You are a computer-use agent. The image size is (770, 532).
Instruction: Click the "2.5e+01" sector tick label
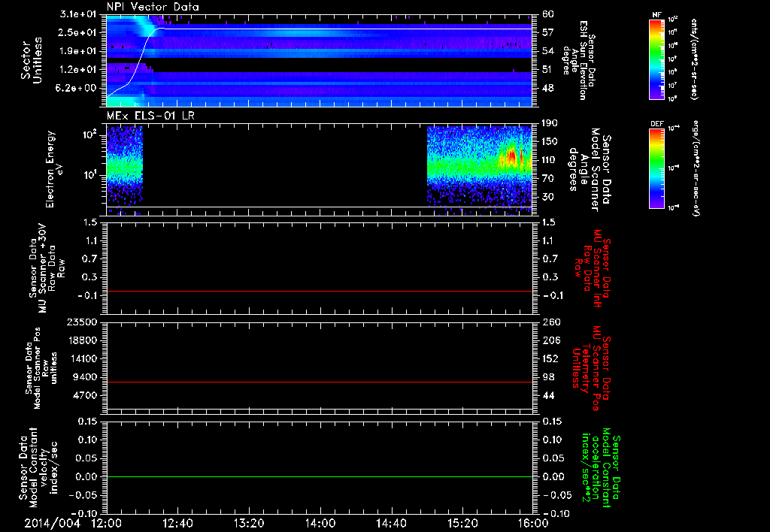point(78,32)
